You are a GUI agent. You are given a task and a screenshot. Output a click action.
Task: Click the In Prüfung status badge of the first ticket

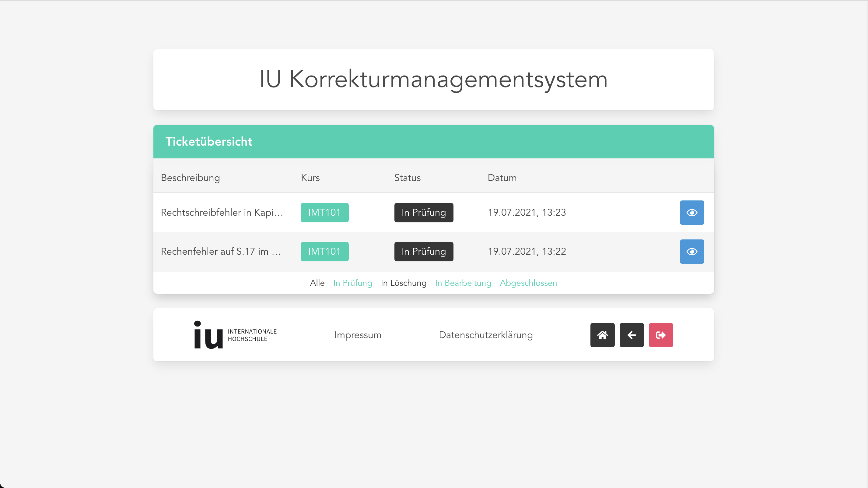(424, 212)
